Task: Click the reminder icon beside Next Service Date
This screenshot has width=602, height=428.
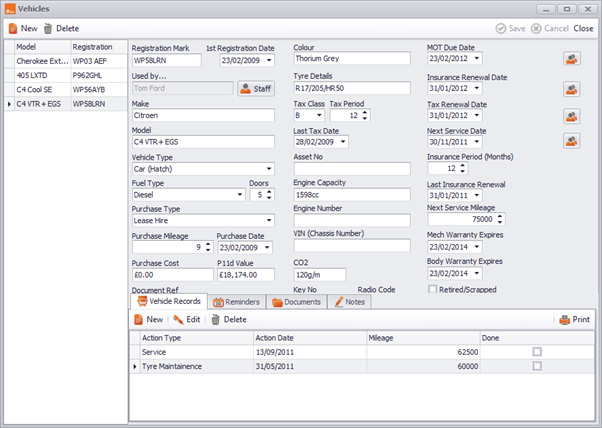Action: pos(572,141)
